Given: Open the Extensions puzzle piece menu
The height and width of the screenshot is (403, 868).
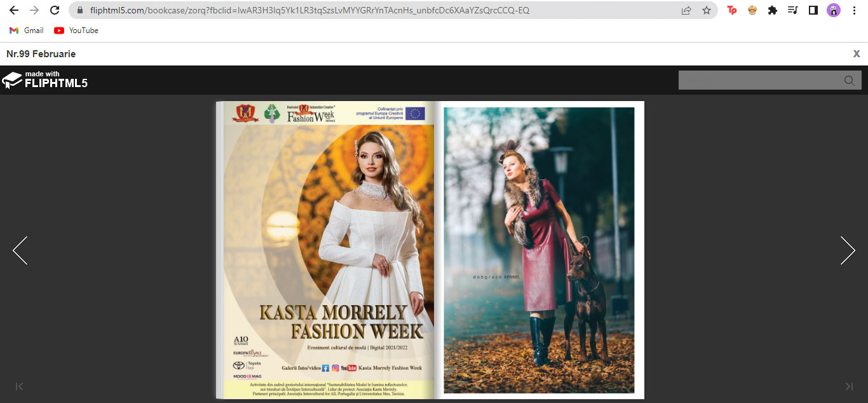Looking at the screenshot, I should [773, 10].
